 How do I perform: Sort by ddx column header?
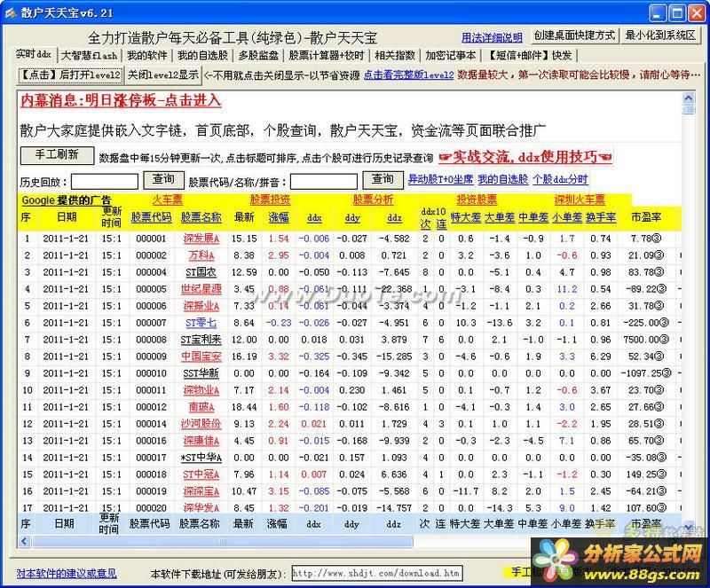click(x=314, y=218)
